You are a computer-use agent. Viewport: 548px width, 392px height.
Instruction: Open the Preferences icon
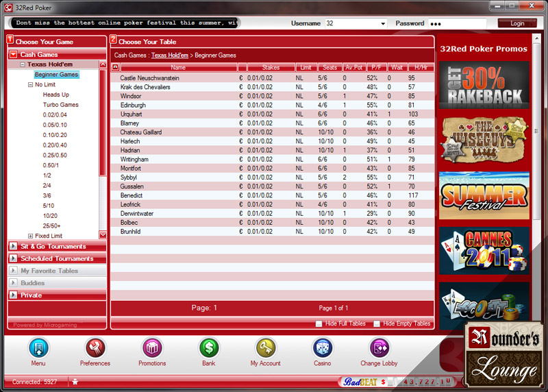click(95, 348)
